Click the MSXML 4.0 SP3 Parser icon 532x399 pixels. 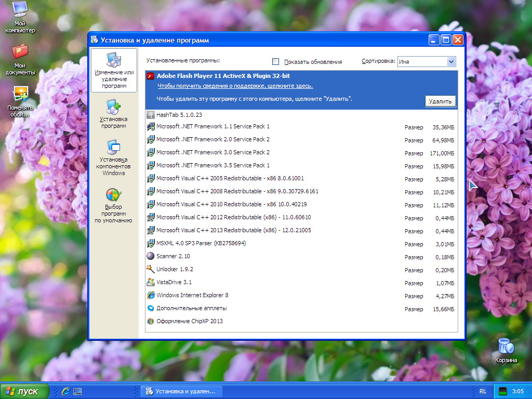pos(150,243)
